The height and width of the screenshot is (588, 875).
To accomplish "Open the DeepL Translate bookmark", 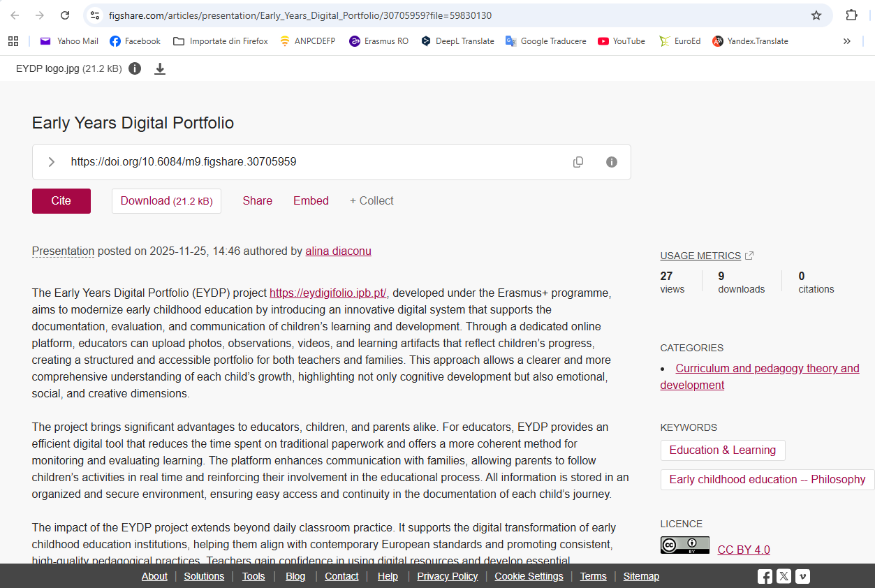I will [x=457, y=41].
